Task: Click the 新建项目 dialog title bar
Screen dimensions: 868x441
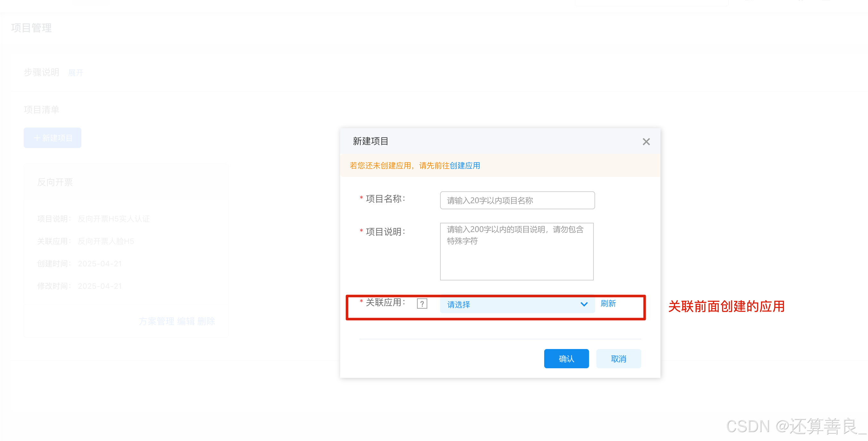Action: [x=371, y=141]
